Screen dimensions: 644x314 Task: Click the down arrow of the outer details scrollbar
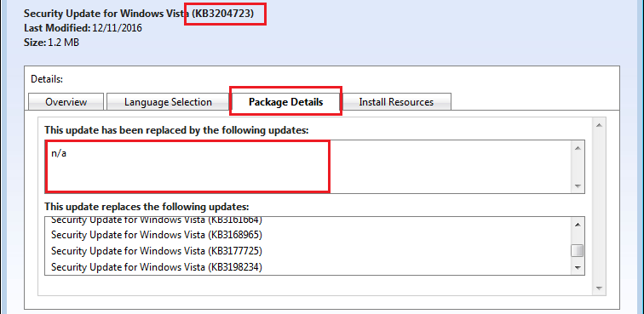tap(598, 288)
